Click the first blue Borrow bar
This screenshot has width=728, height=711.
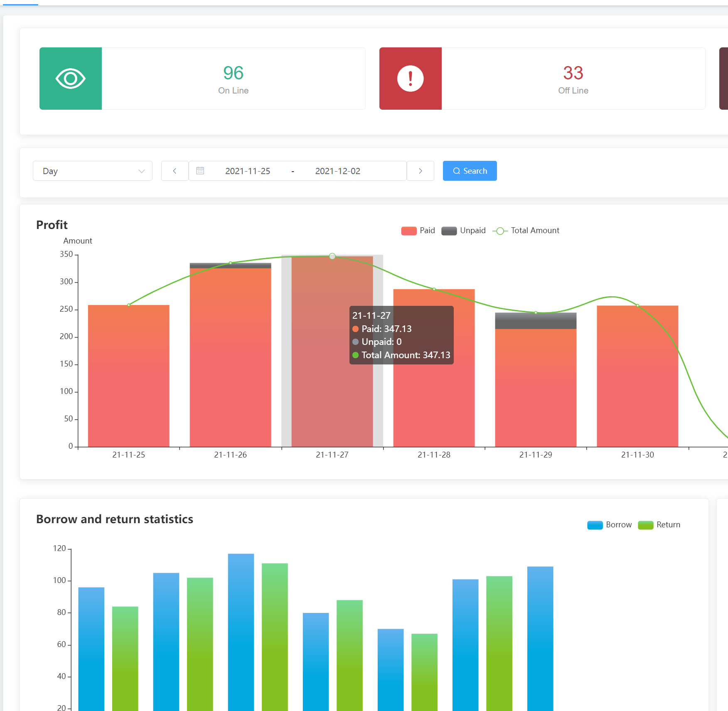coord(91,649)
